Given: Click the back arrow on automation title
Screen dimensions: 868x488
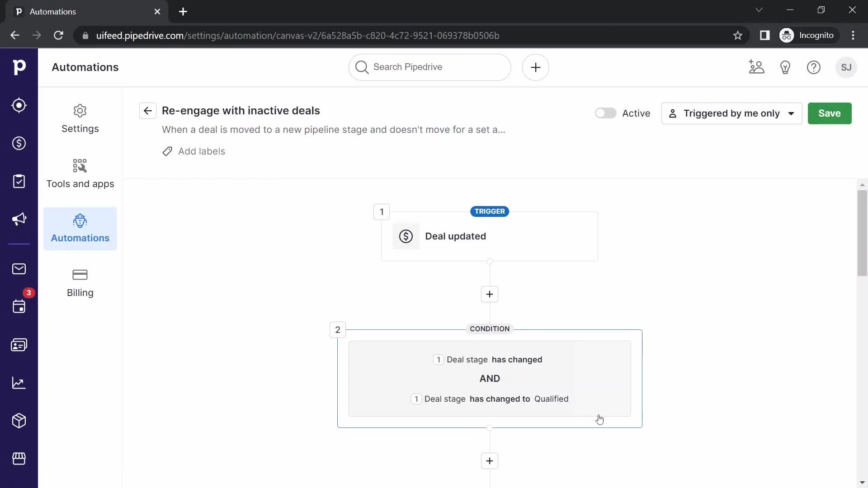Looking at the screenshot, I should [148, 113].
